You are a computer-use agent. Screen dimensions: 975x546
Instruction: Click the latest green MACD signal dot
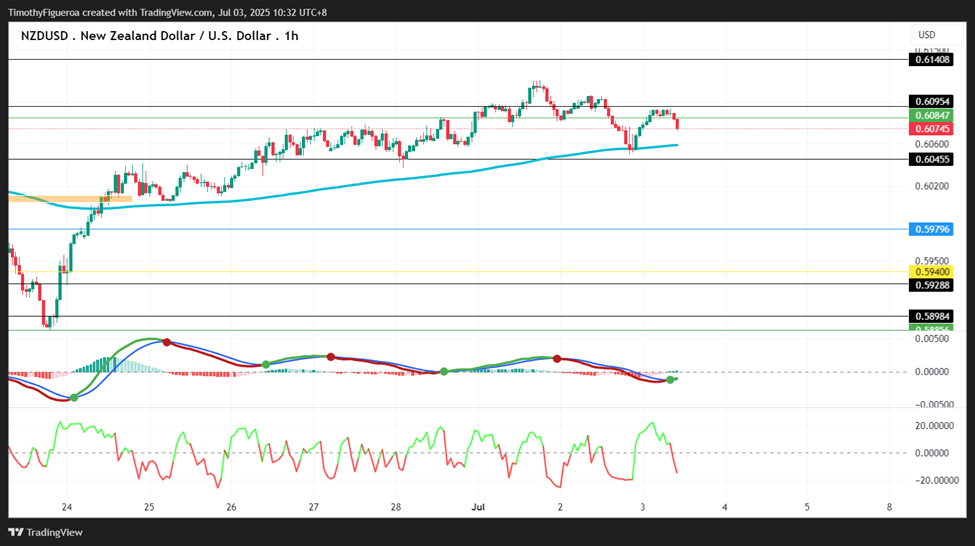(670, 379)
